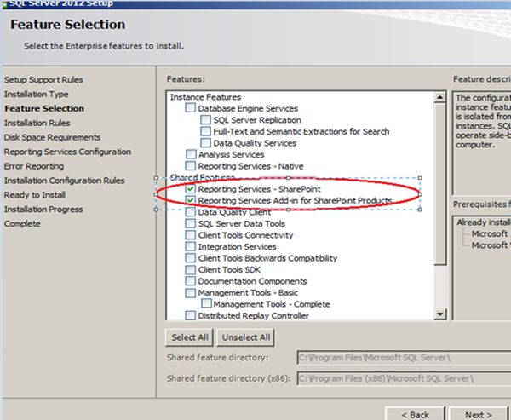Select Installation Type step
The height and width of the screenshot is (420, 511).
pyautogui.click(x=36, y=95)
